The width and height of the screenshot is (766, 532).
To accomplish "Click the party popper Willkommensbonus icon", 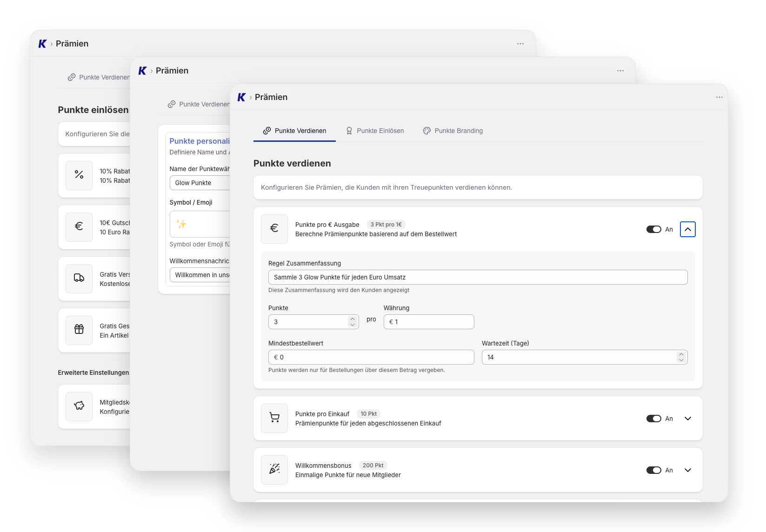I will pyautogui.click(x=274, y=470).
